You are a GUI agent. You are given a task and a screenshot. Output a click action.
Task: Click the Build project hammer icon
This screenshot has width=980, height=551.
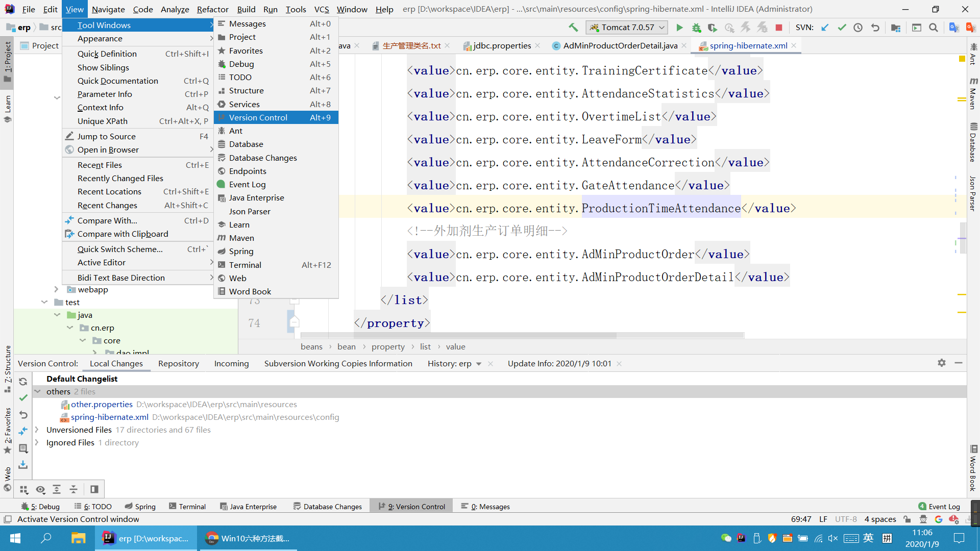(573, 28)
